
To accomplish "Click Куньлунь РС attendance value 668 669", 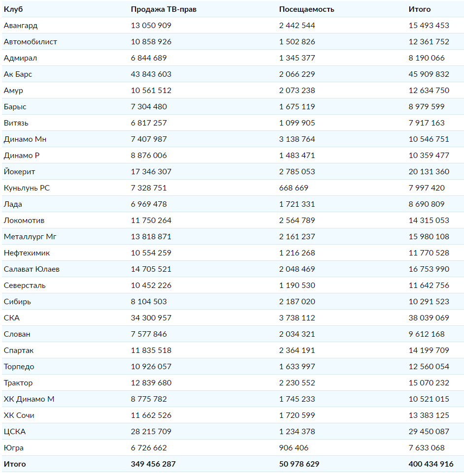I will [x=294, y=188].
